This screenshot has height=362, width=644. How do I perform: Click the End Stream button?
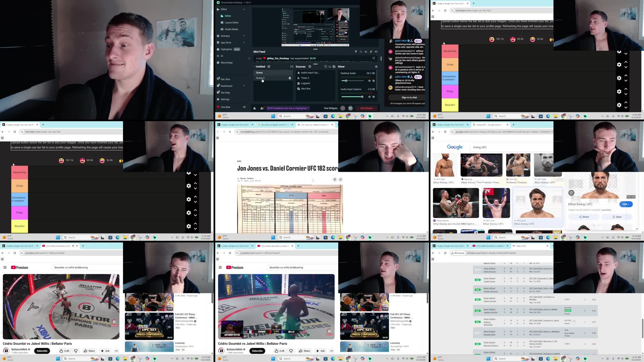(367, 108)
